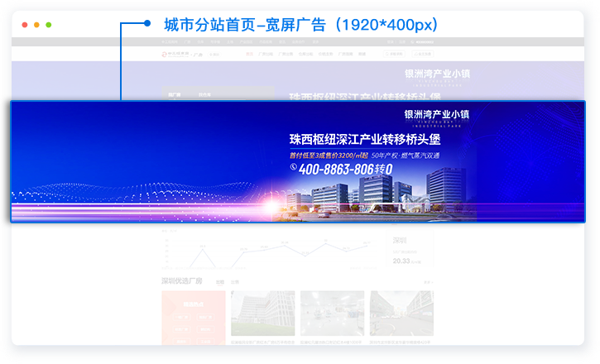Click the 深圳 price summary card

pos(410,248)
